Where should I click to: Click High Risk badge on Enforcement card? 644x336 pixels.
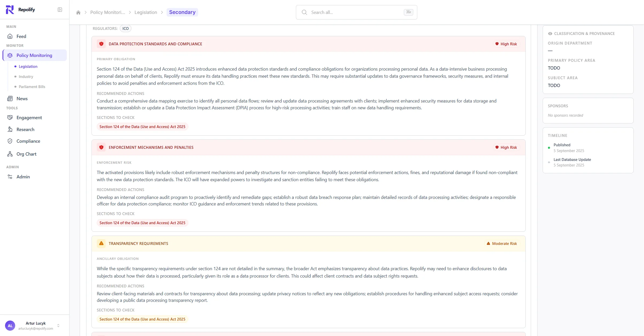506,147
